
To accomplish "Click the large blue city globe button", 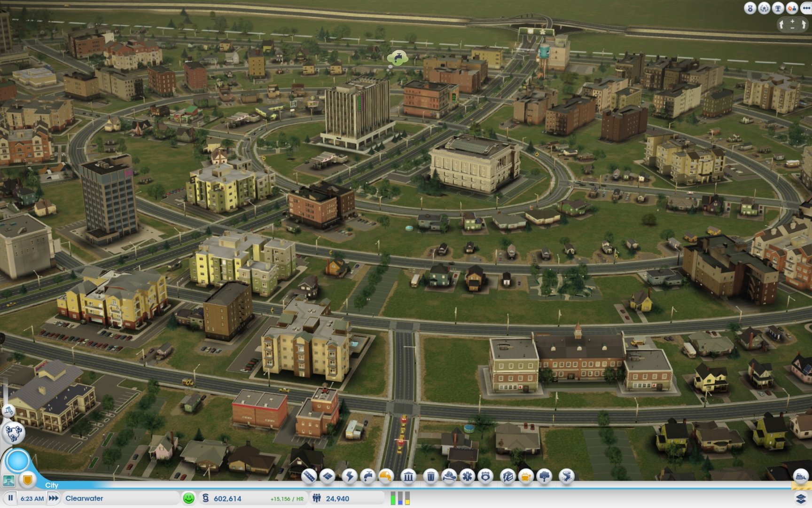I will pos(18,461).
